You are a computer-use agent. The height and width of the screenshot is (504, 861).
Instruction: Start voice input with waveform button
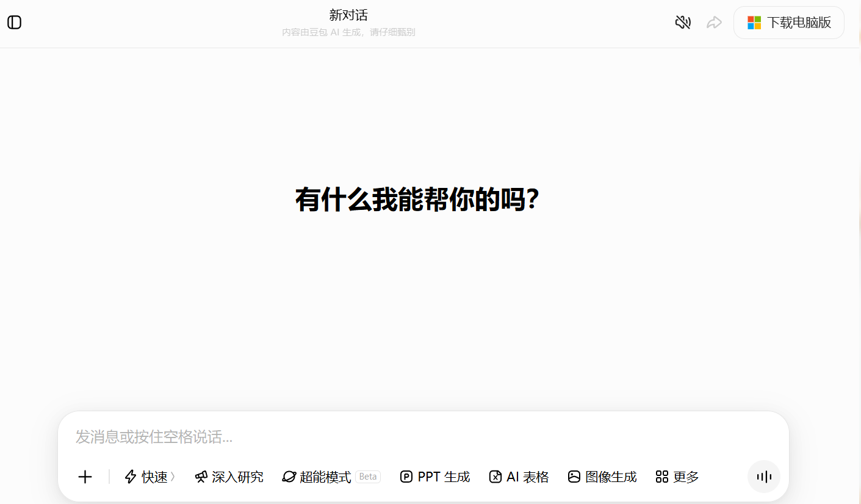pyautogui.click(x=764, y=477)
